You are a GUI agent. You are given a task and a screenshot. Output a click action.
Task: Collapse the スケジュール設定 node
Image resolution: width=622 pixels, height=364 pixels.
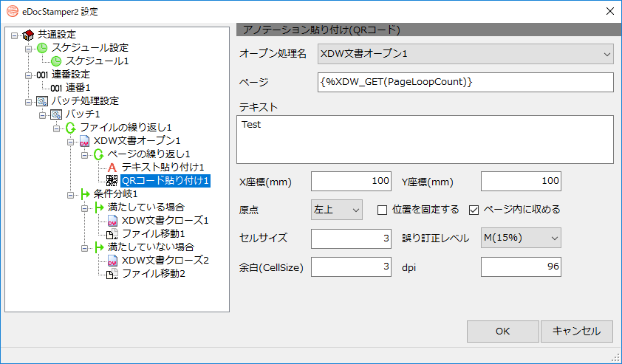(29, 49)
